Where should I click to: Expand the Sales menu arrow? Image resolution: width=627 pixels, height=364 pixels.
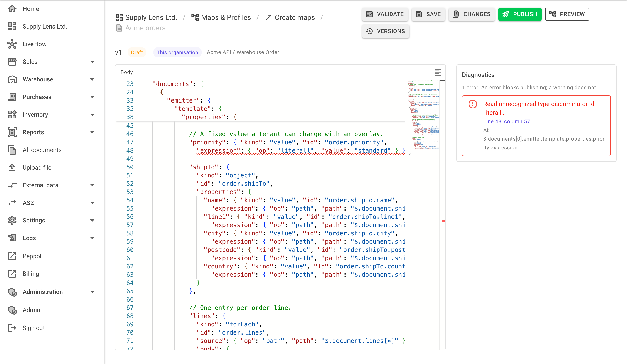(92, 62)
